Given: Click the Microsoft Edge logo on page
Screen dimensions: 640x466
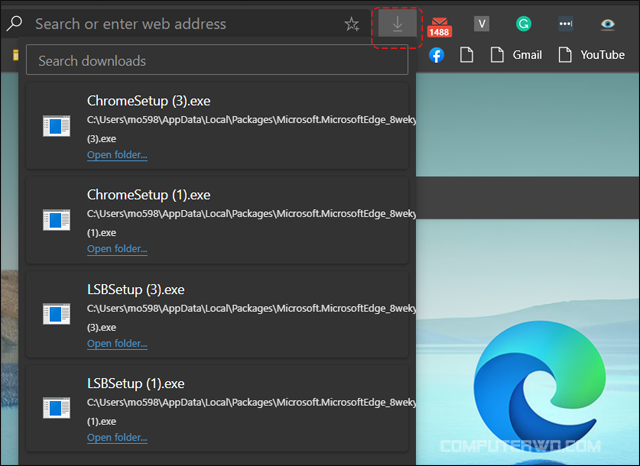Looking at the screenshot, I should pyautogui.click(x=540, y=387).
